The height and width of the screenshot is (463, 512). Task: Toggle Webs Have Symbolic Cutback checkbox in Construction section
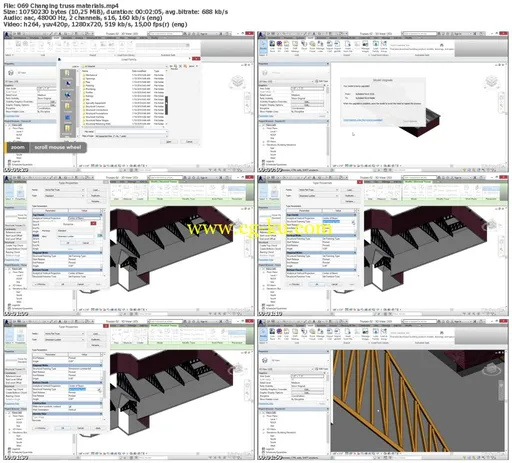coord(70,407)
